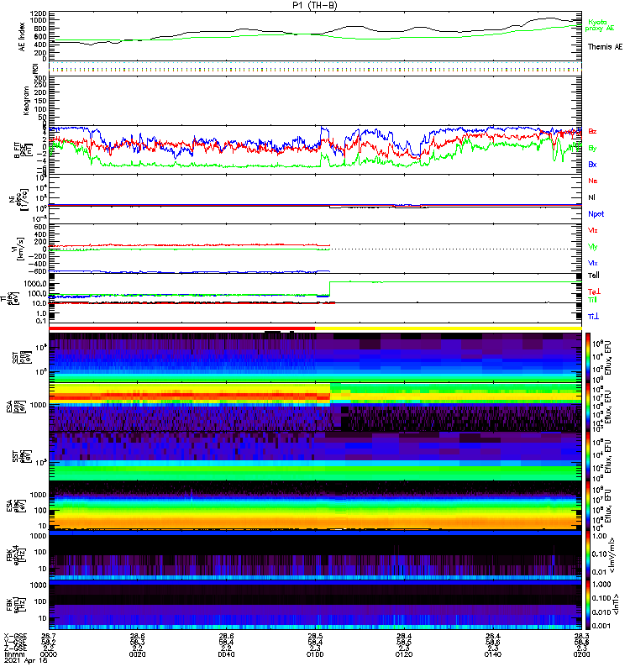This screenshot has width=630, height=672.
Task: Click the red mode status bar segment
Action: click(x=182, y=328)
